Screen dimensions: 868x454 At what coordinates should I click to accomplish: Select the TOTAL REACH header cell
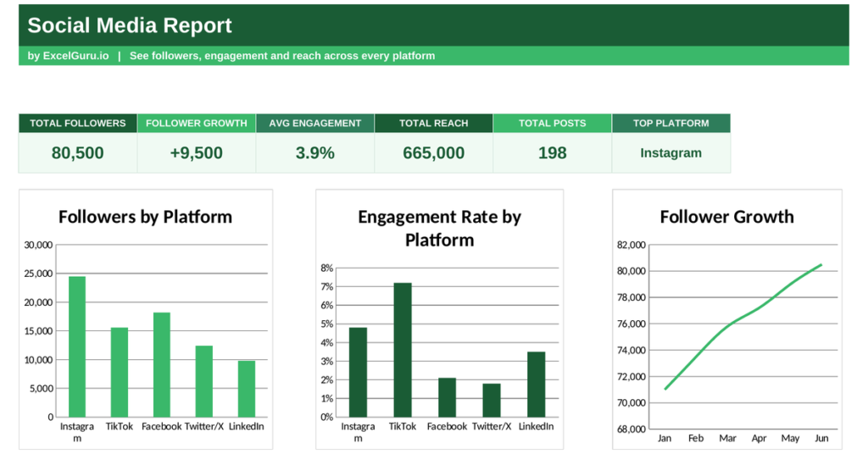[433, 124]
